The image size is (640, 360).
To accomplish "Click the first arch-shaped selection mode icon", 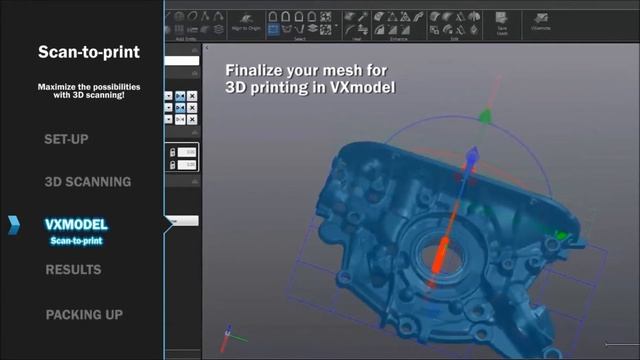I will tap(273, 17).
